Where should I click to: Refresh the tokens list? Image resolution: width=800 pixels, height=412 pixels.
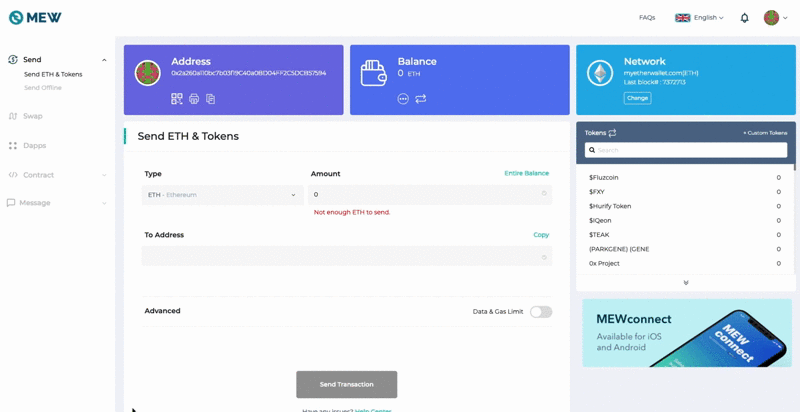tap(612, 133)
